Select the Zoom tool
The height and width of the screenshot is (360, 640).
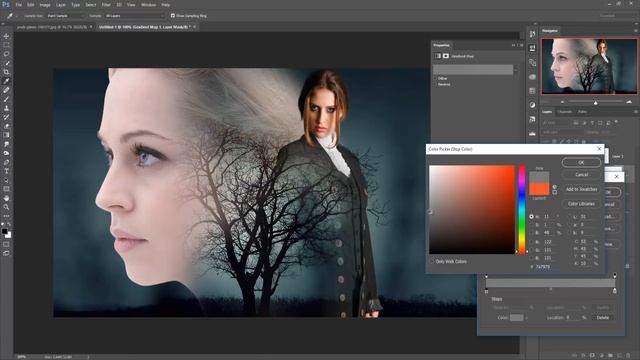[x=6, y=207]
